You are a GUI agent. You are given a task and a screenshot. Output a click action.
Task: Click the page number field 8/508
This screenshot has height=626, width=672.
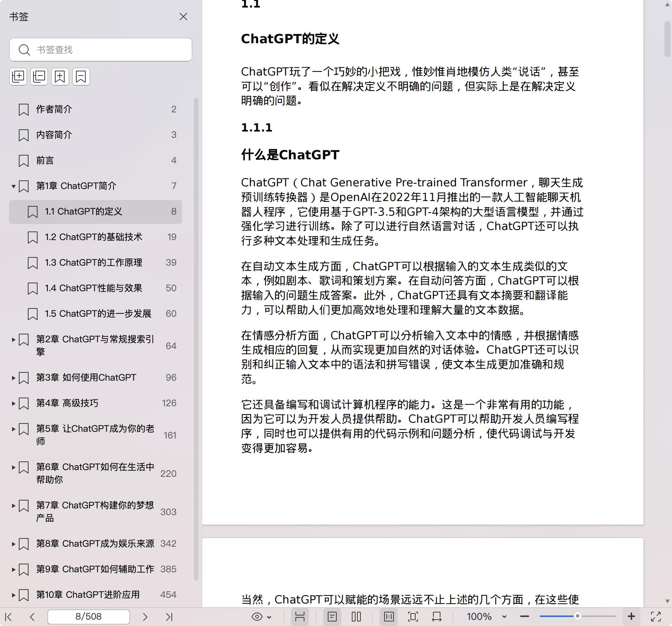pos(89,617)
